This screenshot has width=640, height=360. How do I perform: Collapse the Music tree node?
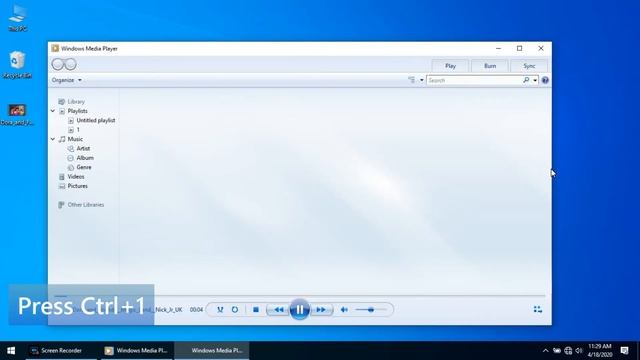(53, 139)
